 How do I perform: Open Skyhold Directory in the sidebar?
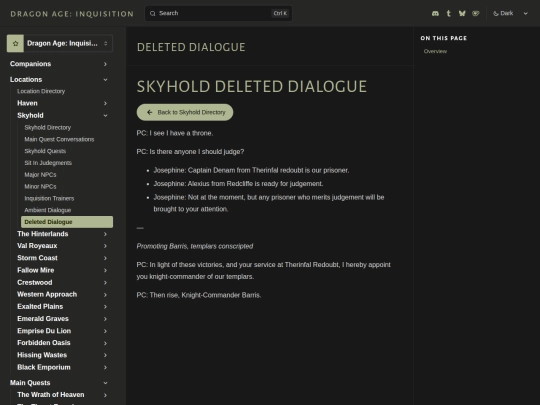click(48, 127)
